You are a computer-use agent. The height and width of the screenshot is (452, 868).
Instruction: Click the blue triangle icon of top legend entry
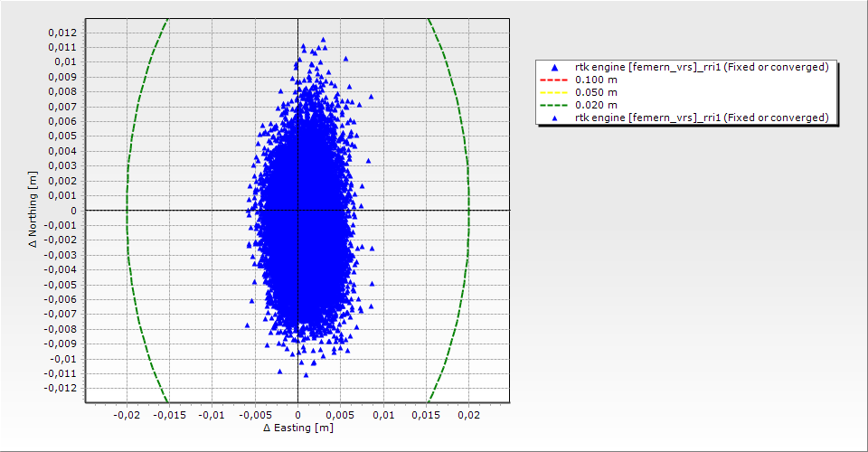[555, 67]
